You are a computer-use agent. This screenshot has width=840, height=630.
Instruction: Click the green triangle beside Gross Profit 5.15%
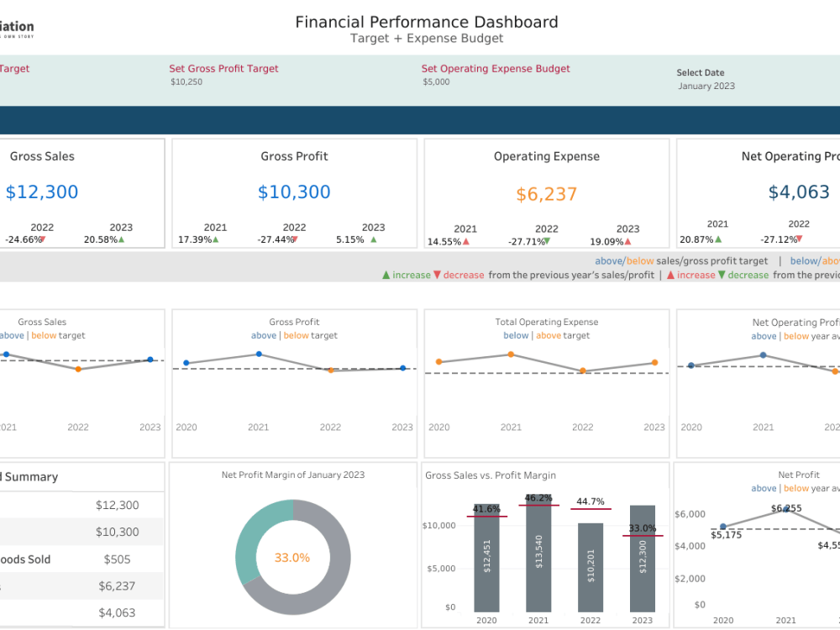(x=371, y=239)
